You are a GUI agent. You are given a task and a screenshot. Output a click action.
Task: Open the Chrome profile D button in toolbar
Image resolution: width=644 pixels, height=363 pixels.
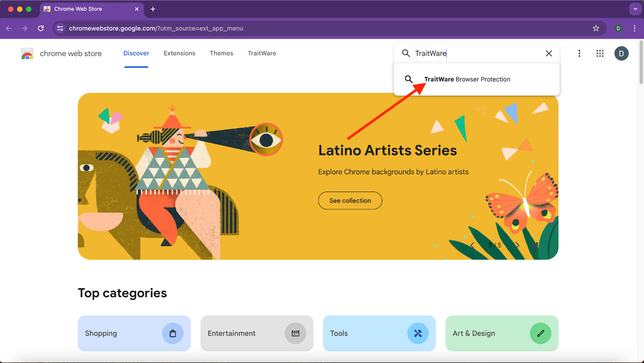(618, 28)
